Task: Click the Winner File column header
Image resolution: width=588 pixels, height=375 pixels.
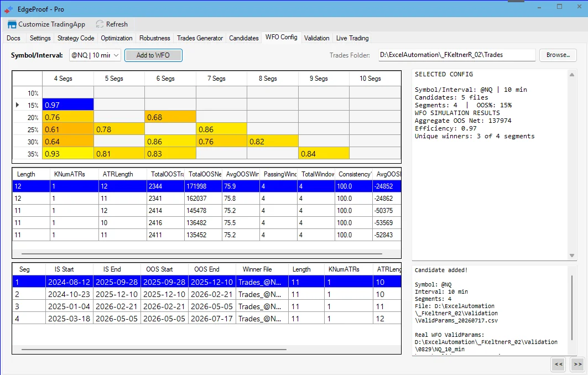Action: tap(262, 269)
